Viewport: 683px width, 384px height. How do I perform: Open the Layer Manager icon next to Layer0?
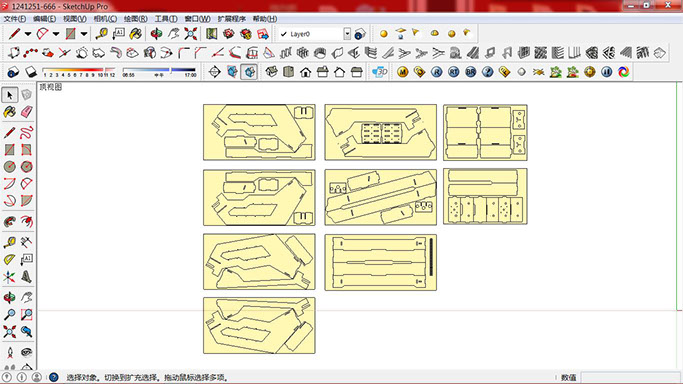[x=360, y=34]
